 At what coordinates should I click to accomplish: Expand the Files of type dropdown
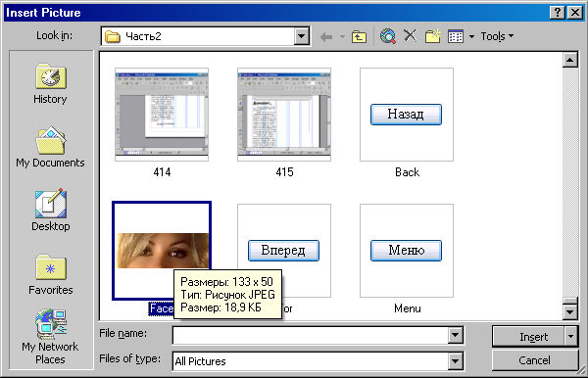(x=455, y=361)
